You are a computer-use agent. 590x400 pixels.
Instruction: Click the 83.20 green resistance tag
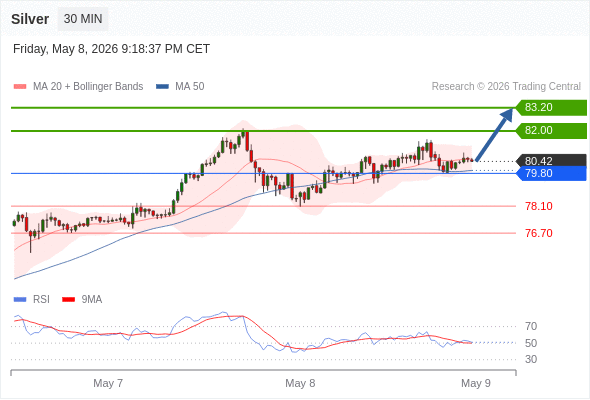[551, 108]
